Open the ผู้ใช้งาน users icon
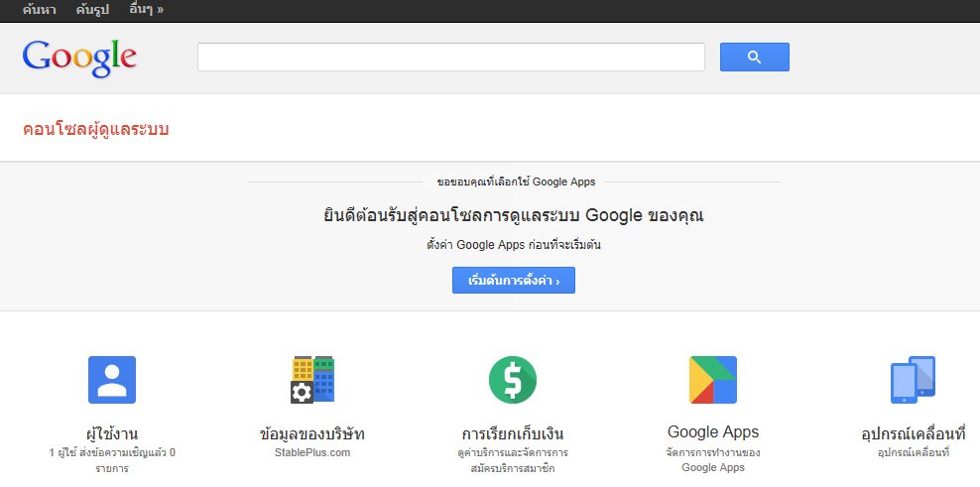 (x=112, y=380)
